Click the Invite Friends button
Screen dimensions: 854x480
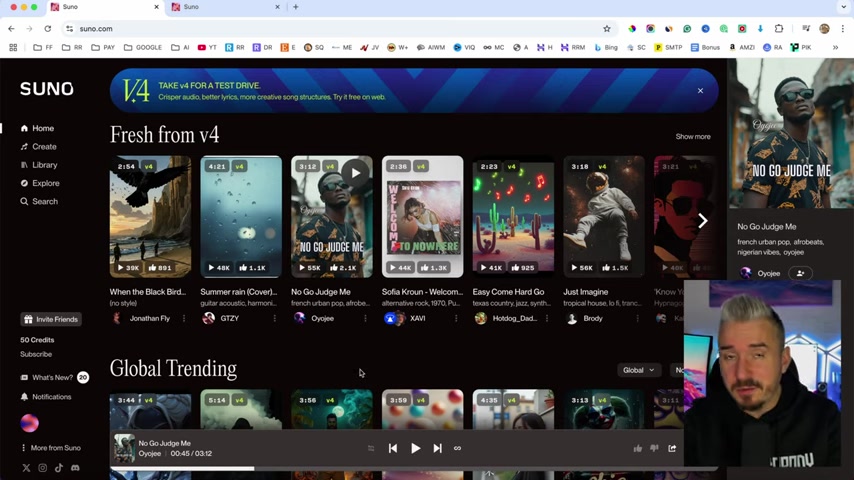(51, 319)
